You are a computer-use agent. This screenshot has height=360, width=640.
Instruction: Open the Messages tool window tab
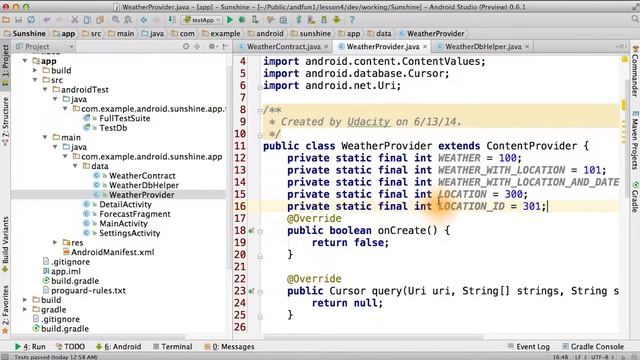pyautogui.click(x=229, y=347)
